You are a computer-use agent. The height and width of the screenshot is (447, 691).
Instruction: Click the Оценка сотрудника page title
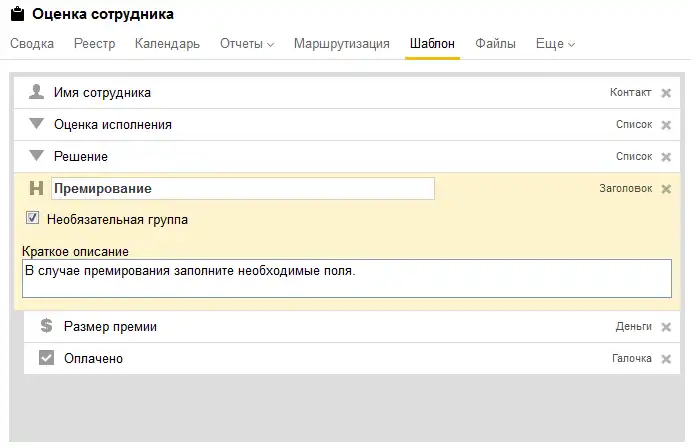click(x=103, y=14)
